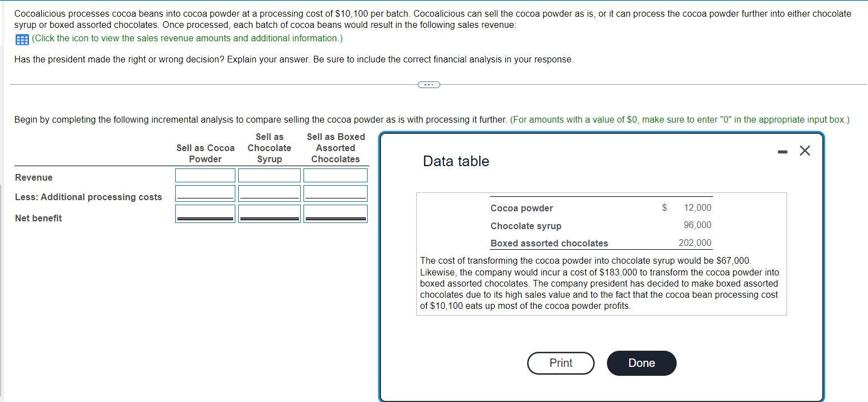Click the minimize dash on the Data table dialog

(x=782, y=151)
